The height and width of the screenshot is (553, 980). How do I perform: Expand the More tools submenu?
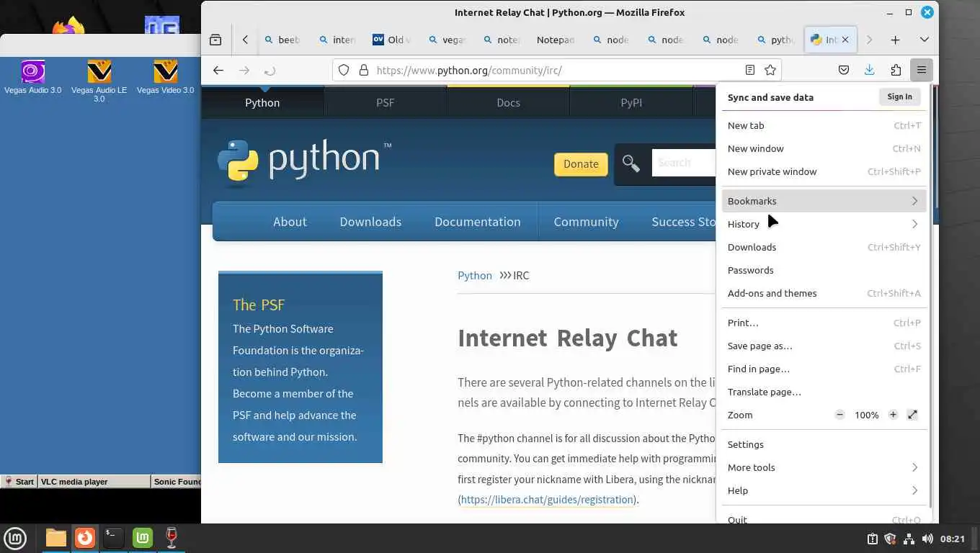[824, 467]
